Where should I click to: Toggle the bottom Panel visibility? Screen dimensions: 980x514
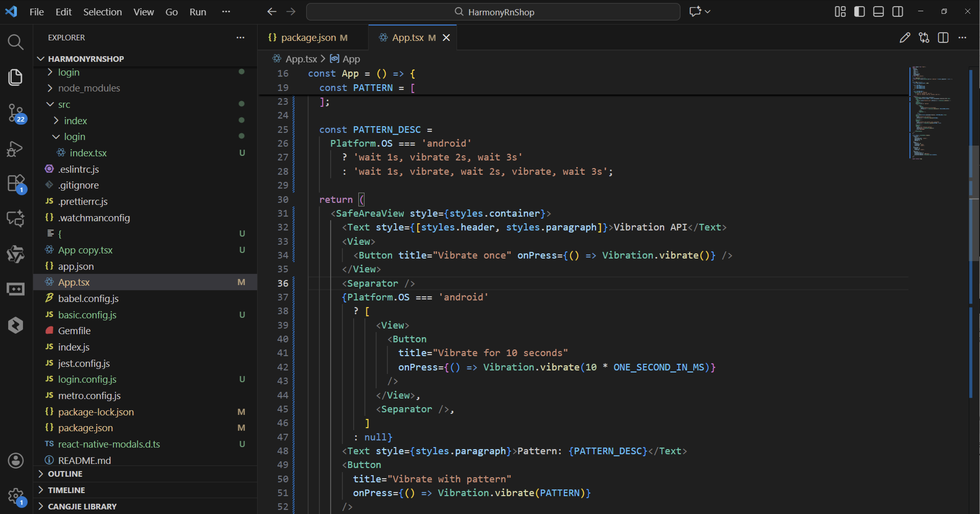click(878, 12)
